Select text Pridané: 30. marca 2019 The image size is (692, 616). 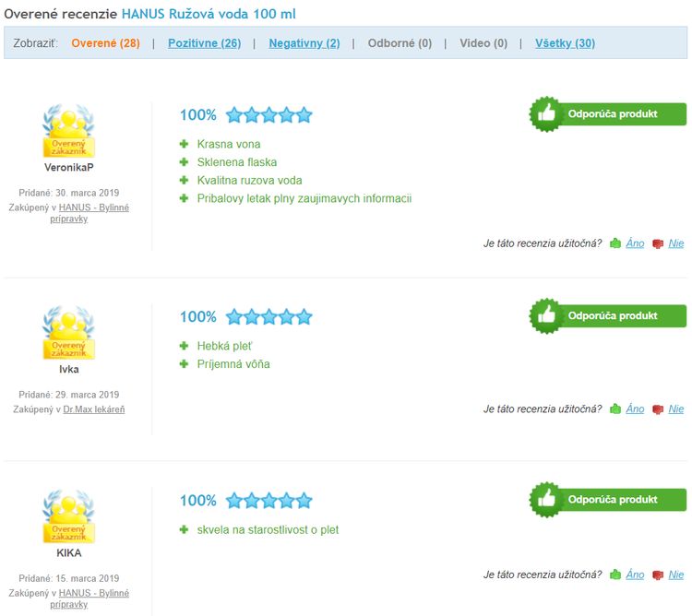69,193
